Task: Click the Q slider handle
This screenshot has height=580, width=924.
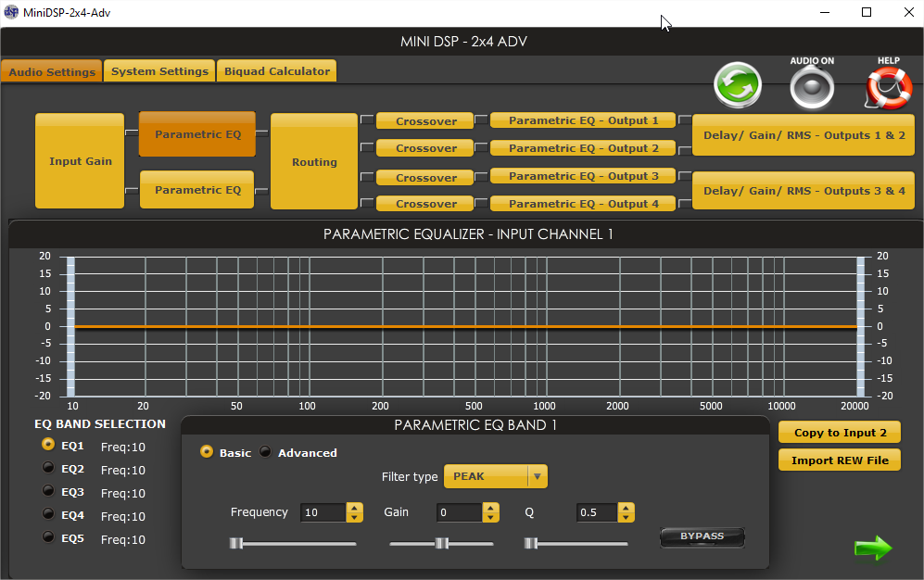Action: click(x=530, y=543)
